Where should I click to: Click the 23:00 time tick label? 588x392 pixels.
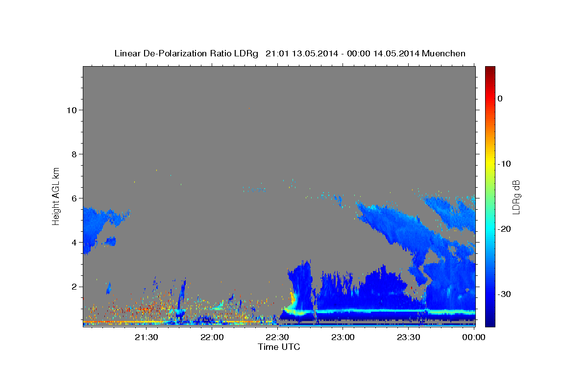point(343,337)
